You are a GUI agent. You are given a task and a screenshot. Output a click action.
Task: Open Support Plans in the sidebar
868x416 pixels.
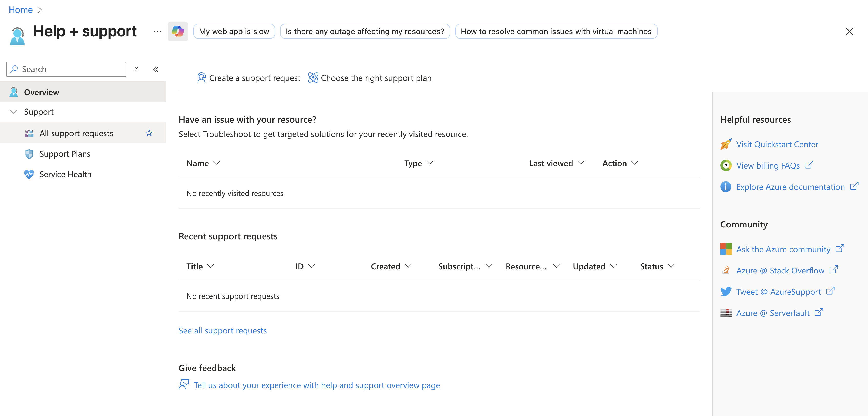pos(65,154)
